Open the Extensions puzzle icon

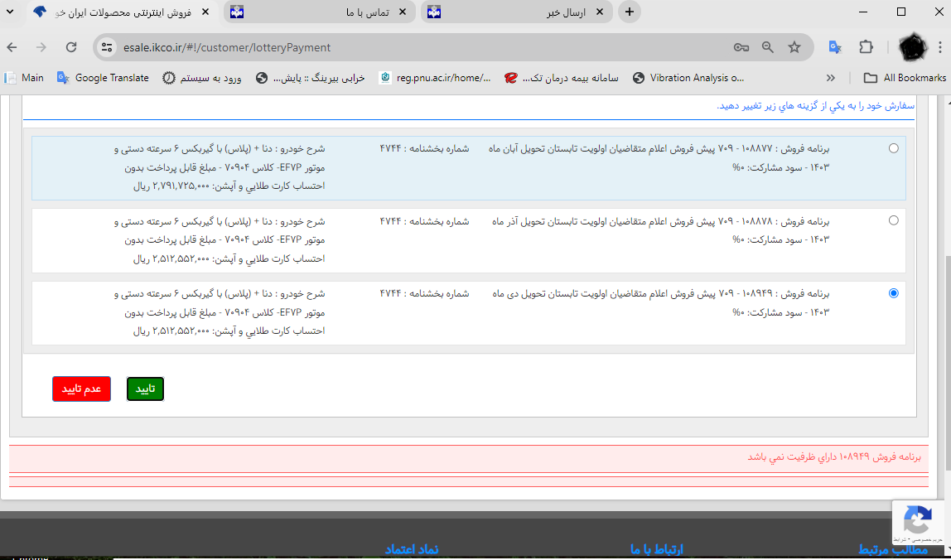(867, 47)
